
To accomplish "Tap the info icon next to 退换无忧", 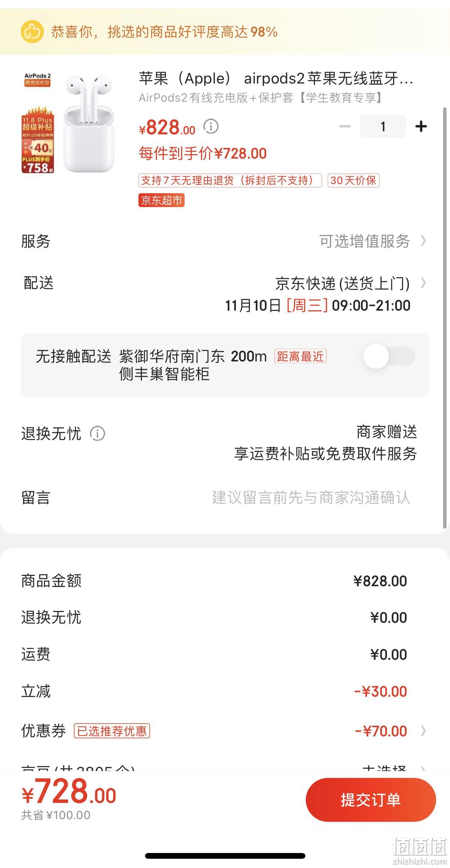I will point(97,433).
